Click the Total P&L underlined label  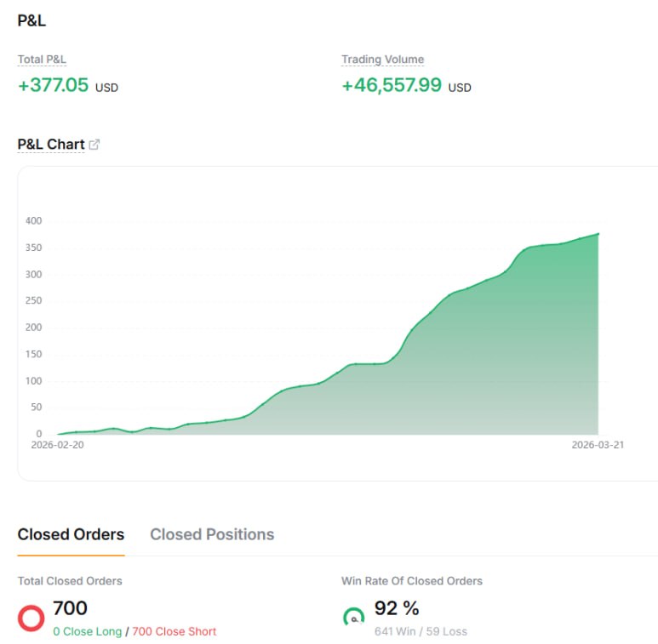42,60
